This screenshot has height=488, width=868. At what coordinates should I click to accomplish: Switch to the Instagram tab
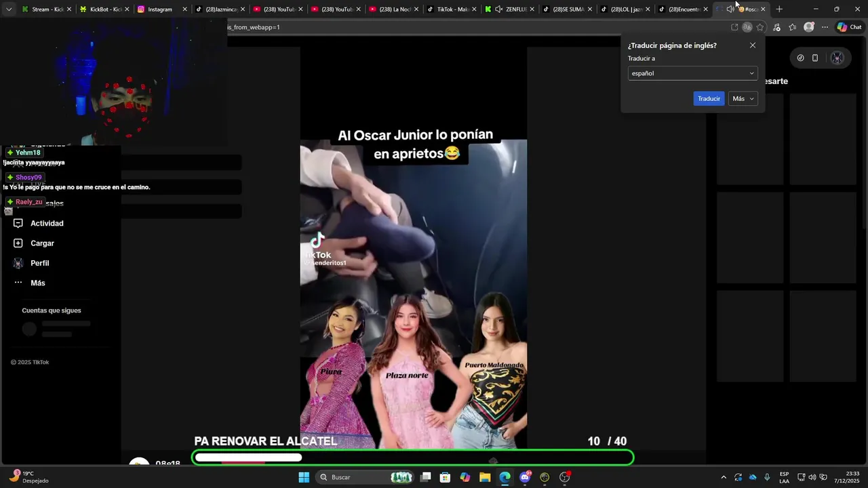162,9
